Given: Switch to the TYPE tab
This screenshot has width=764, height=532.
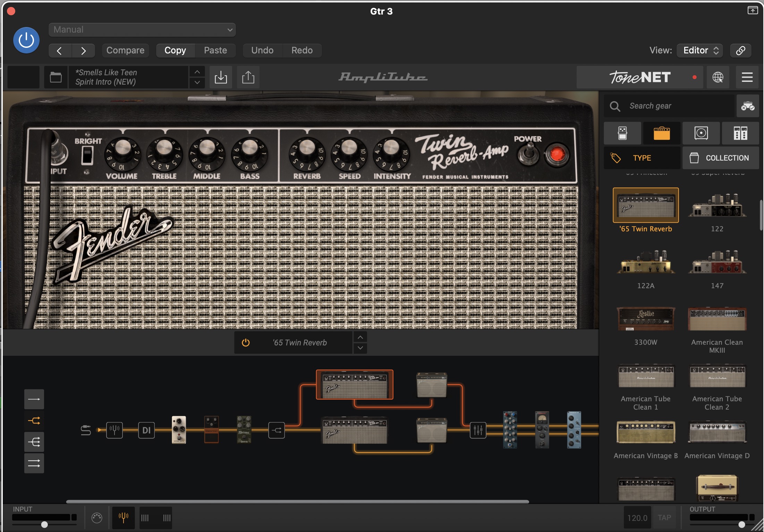Looking at the screenshot, I should 642,158.
